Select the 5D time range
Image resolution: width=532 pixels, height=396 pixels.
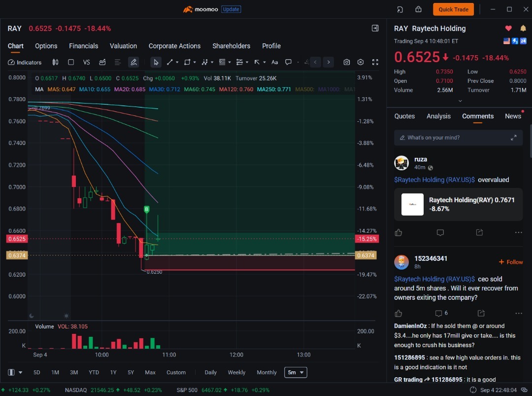pyautogui.click(x=36, y=372)
